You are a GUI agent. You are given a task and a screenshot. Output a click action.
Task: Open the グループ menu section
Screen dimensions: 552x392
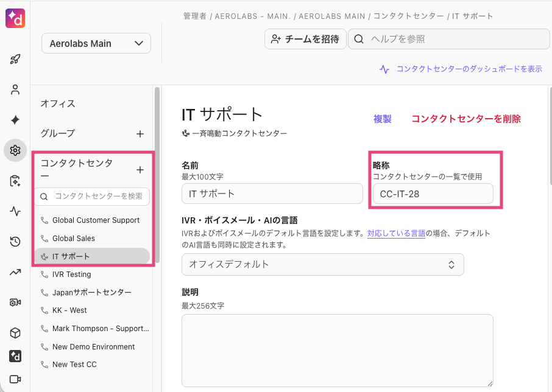(58, 133)
